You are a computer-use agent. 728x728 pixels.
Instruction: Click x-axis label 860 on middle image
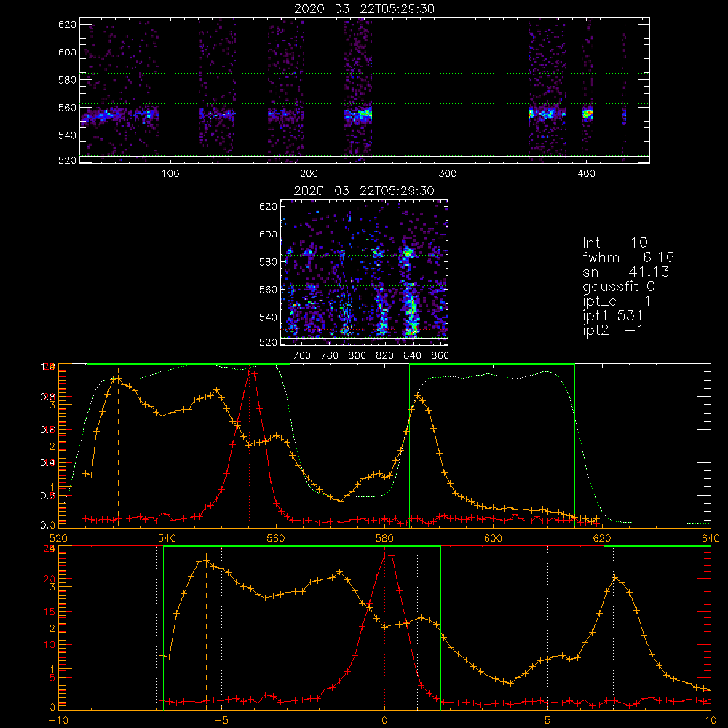[x=440, y=356]
